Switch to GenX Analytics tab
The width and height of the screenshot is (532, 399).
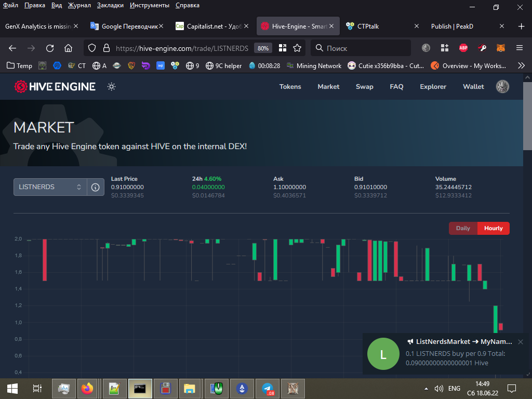pyautogui.click(x=38, y=26)
